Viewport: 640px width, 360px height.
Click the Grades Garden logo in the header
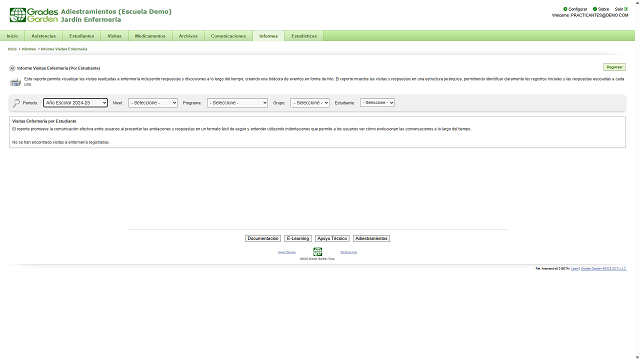click(34, 15)
